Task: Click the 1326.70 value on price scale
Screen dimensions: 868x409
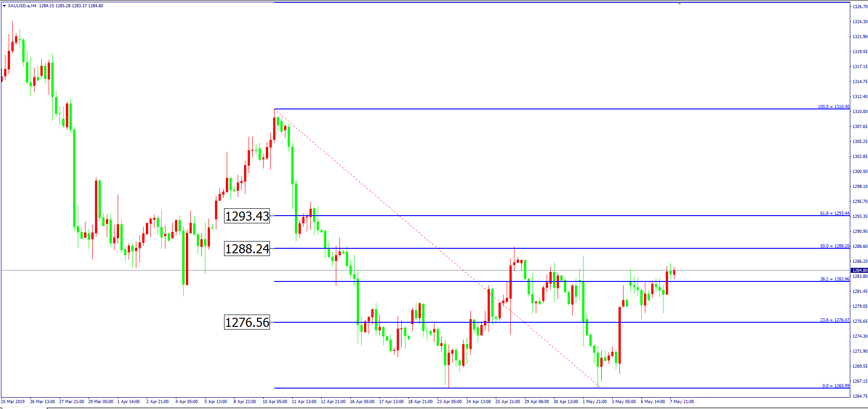Action: (860, 7)
